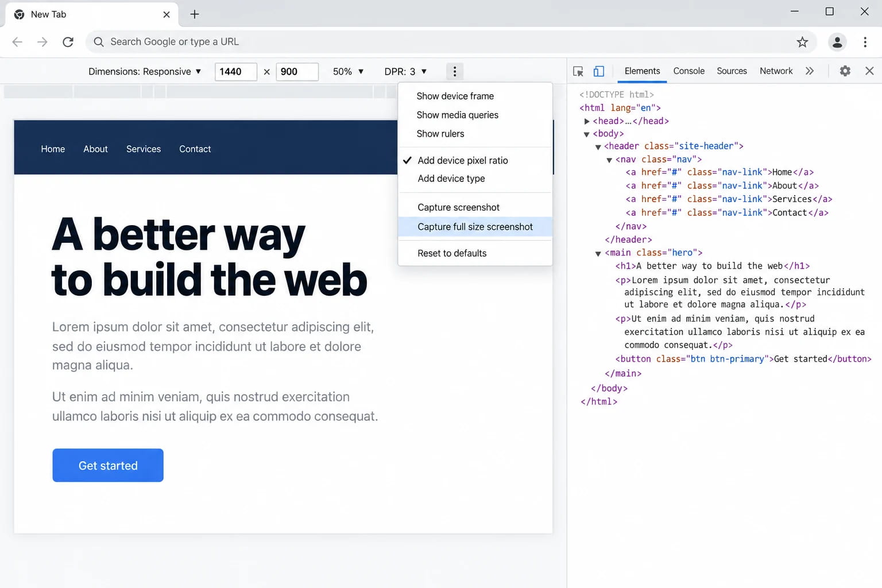Choose Reset to defaults
This screenshot has width=882, height=588.
475,253
